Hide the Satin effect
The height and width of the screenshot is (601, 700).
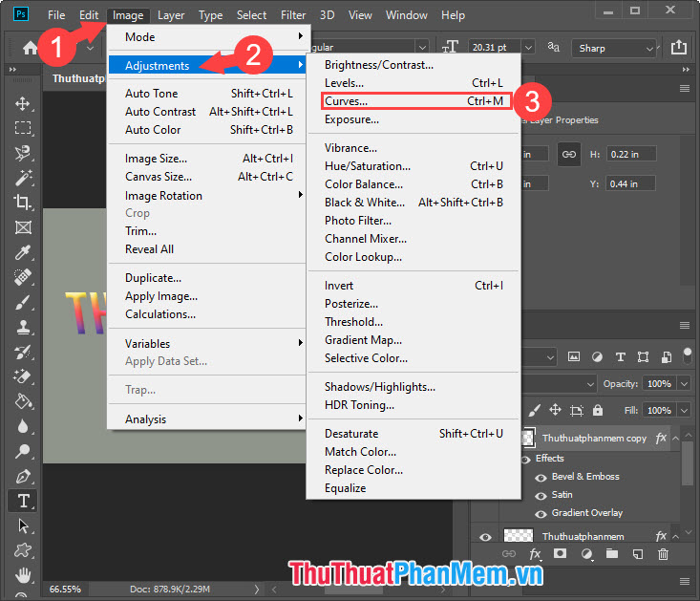pos(541,496)
